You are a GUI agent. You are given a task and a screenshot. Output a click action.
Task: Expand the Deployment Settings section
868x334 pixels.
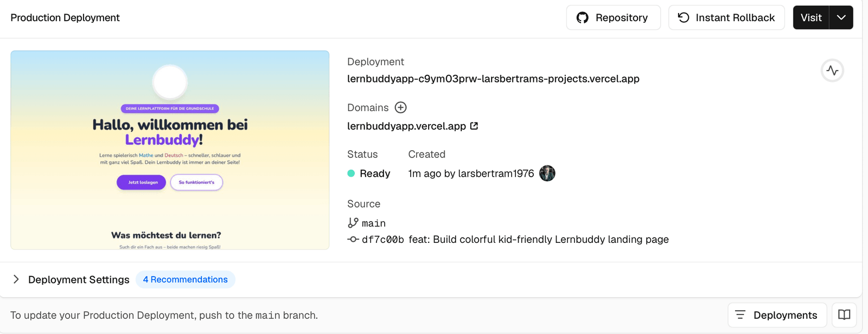click(x=16, y=279)
